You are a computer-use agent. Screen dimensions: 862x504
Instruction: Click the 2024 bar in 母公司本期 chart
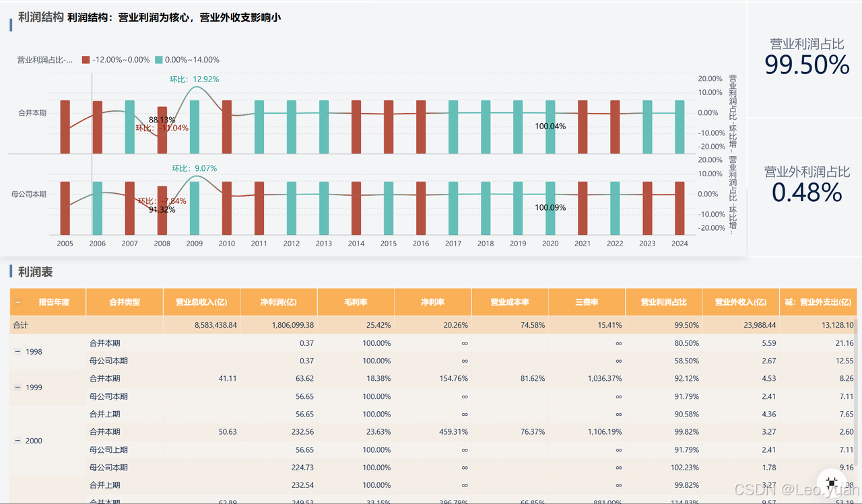click(679, 208)
